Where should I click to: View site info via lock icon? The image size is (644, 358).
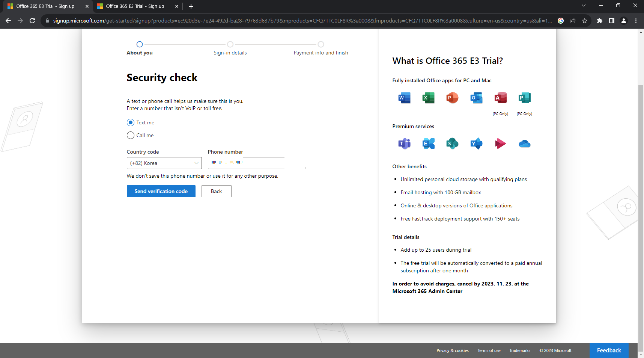(x=47, y=21)
